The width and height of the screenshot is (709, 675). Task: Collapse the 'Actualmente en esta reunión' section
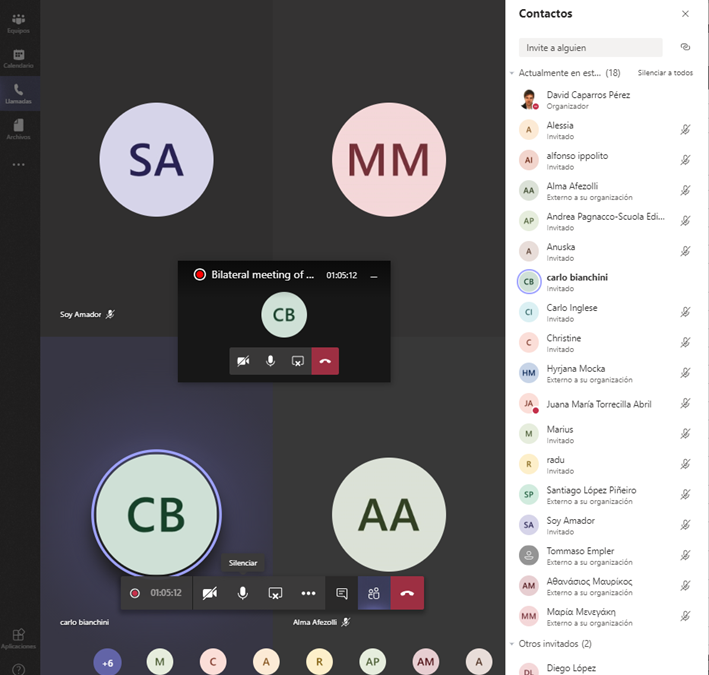(x=513, y=73)
